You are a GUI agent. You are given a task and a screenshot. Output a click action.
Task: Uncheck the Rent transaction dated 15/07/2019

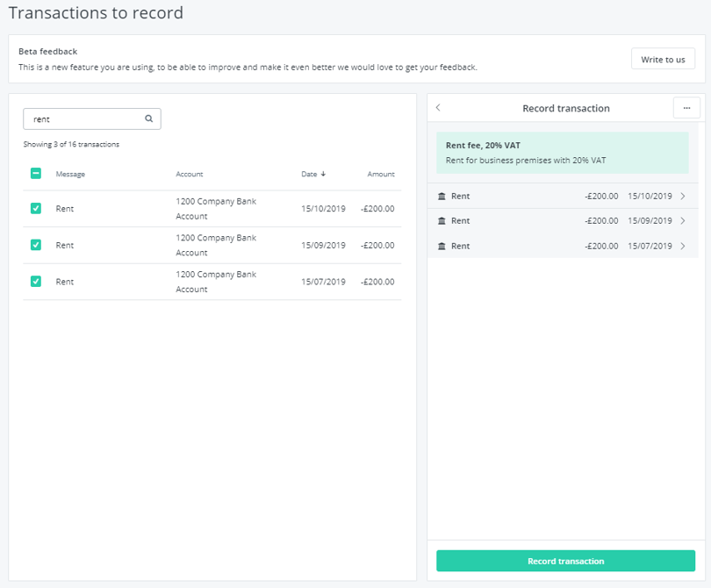(x=35, y=282)
